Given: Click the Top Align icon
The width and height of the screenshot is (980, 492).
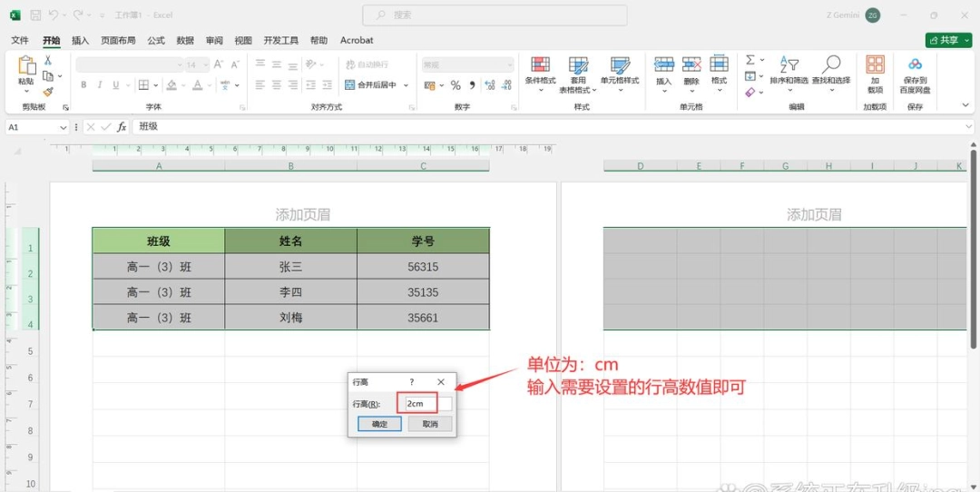Looking at the screenshot, I should pyautogui.click(x=260, y=64).
